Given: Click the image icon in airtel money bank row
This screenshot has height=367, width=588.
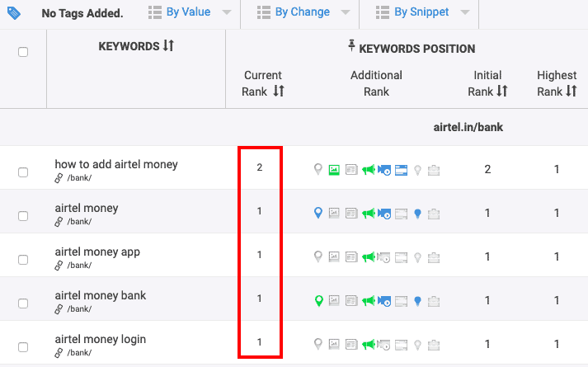Looking at the screenshot, I should tap(334, 301).
